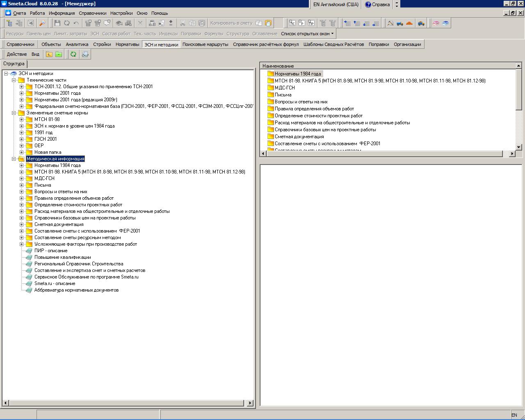Open the Информация menu

[62, 13]
